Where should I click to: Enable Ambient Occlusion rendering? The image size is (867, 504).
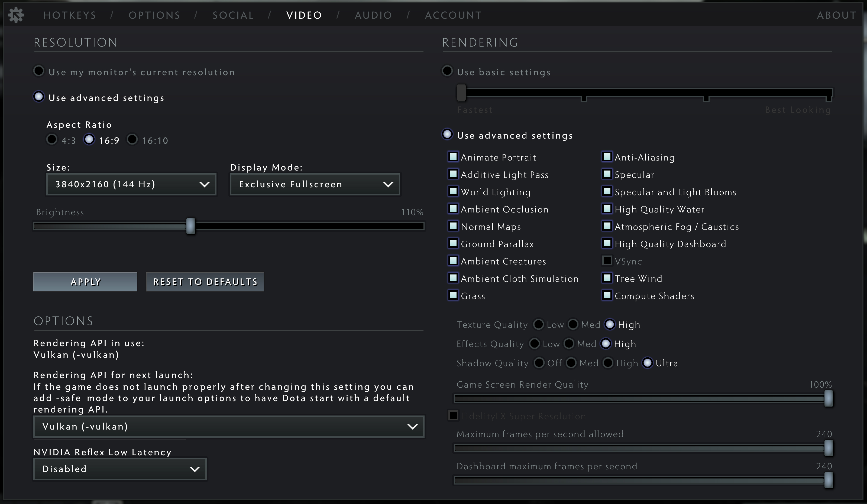453,209
